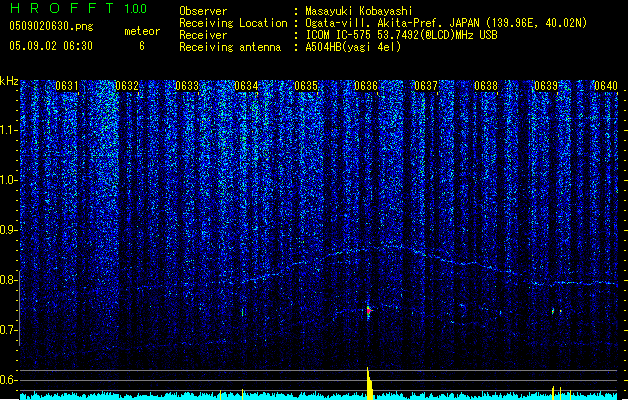The image size is (629, 400).
Task: Click the Observer label
Action: tap(203, 11)
